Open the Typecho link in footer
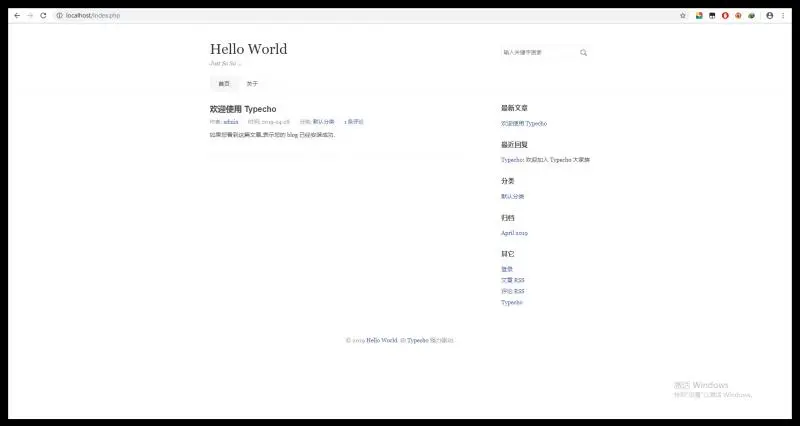Image resolution: width=800 pixels, height=426 pixels. [x=417, y=340]
